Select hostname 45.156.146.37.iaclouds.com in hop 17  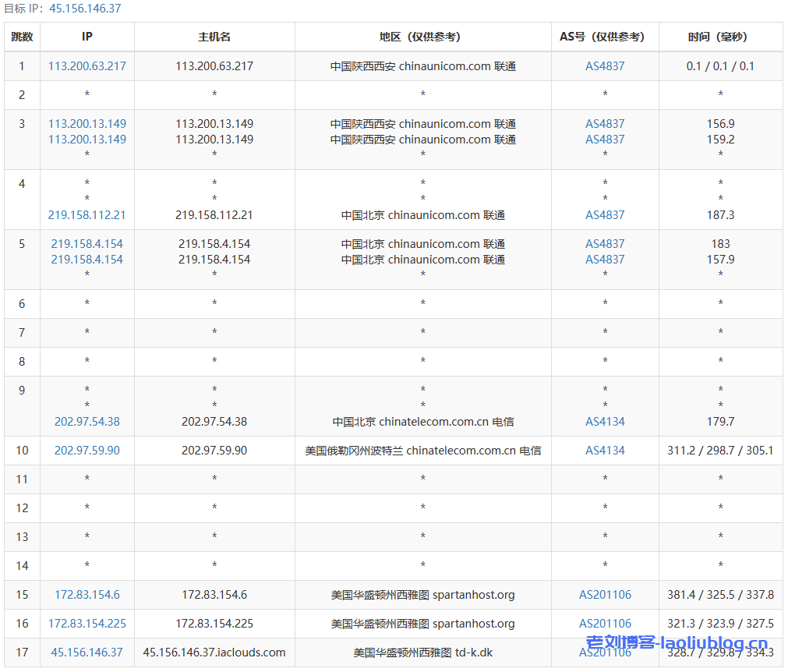point(214,653)
